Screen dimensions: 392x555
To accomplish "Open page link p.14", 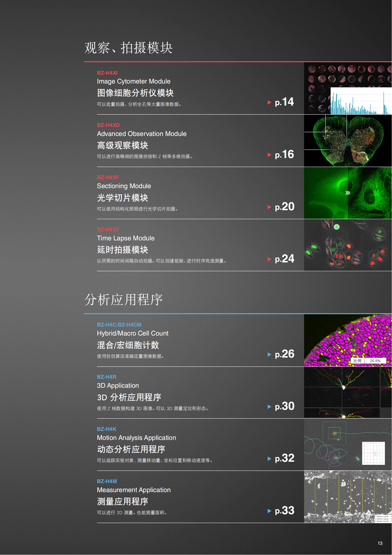I will [284, 102].
